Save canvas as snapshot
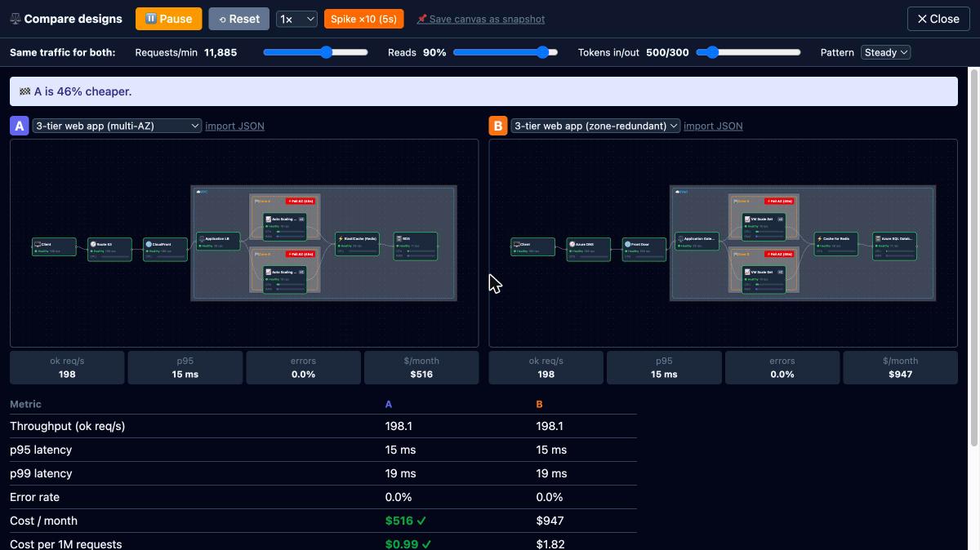The image size is (980, 550). pyautogui.click(x=480, y=19)
